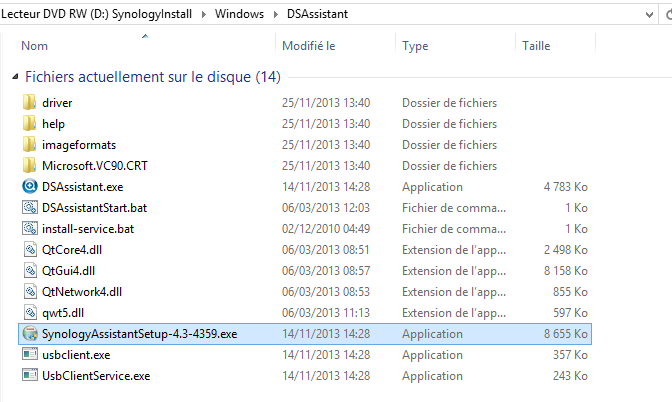This screenshot has width=672, height=402.
Task: Expand the arrow after SynologyInstall in path
Action: point(204,15)
